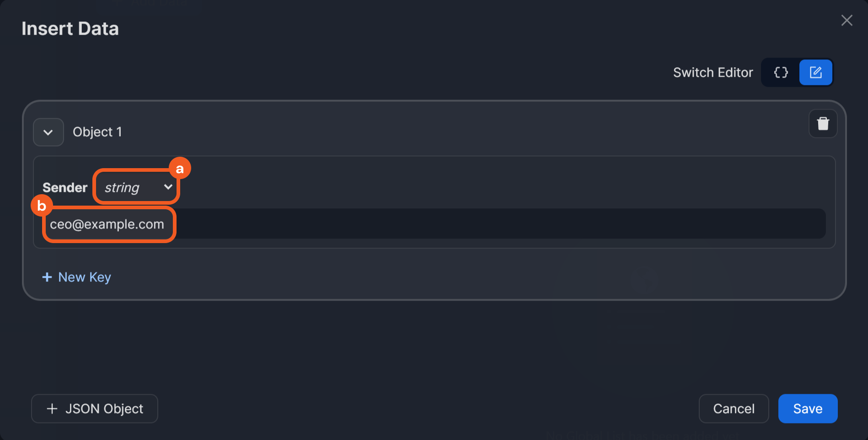Click the plus icon beside New Key
Screen dimensions: 868x440
coord(47,277)
